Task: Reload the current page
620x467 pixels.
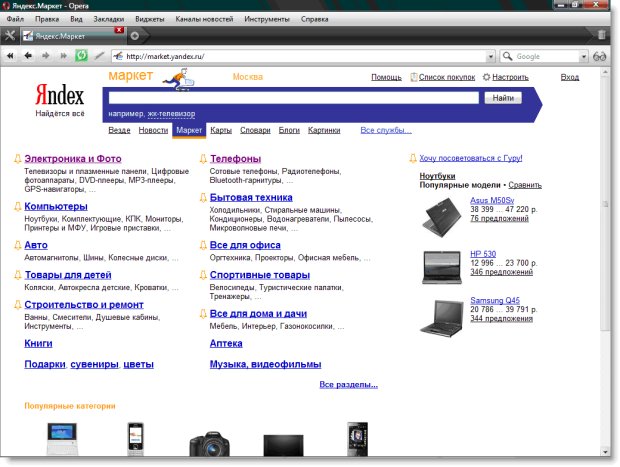Action: [x=81, y=56]
